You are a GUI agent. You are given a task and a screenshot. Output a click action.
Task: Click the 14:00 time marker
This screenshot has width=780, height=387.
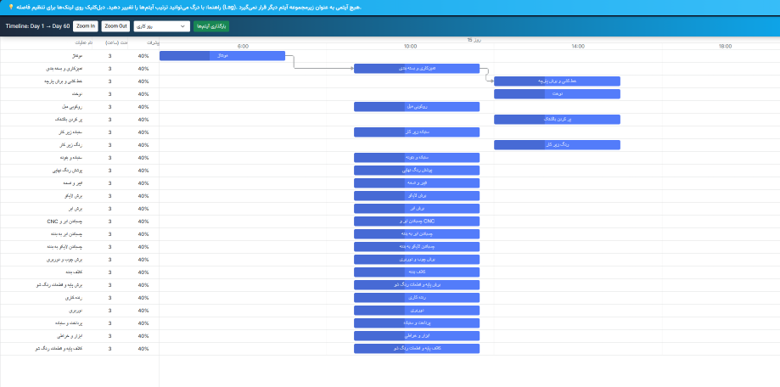click(x=578, y=46)
